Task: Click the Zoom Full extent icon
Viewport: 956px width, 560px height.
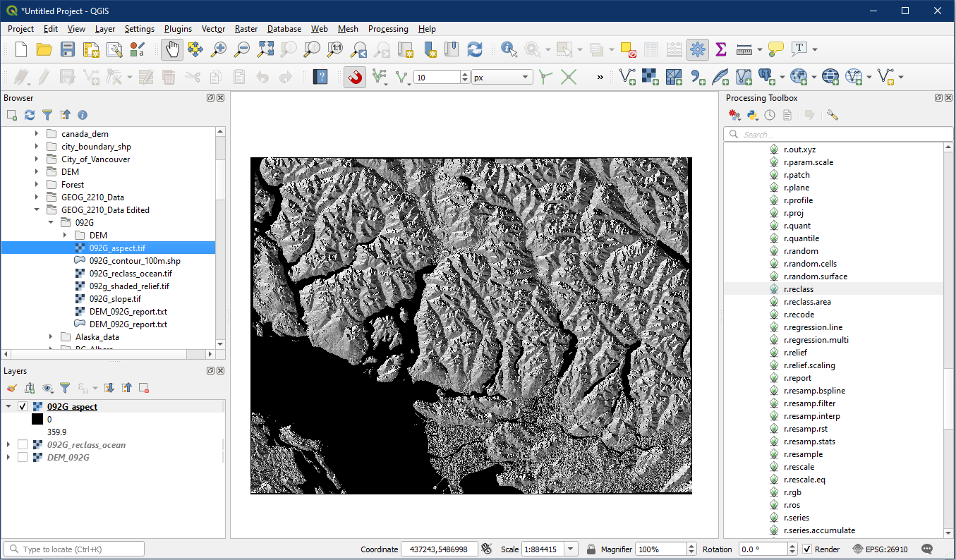Action: (x=265, y=49)
